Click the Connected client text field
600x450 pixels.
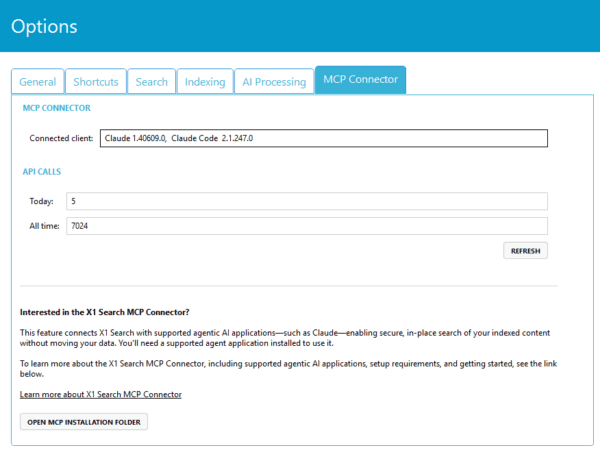tap(324, 138)
